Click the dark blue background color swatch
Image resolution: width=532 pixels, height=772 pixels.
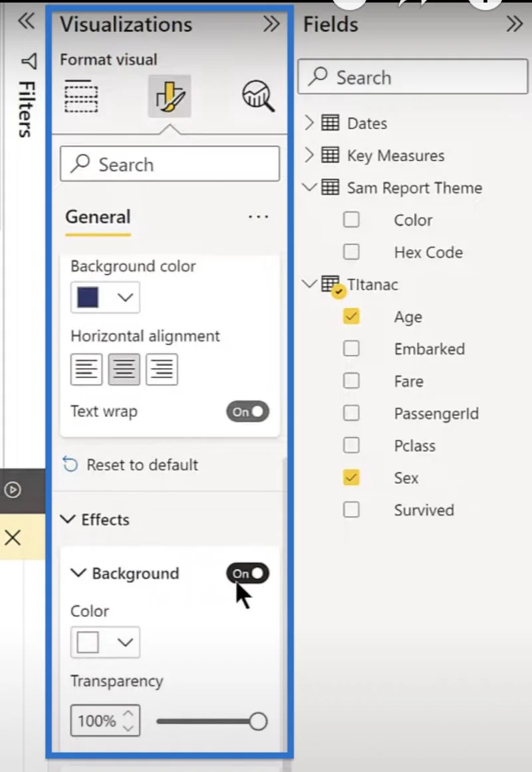tap(88, 297)
